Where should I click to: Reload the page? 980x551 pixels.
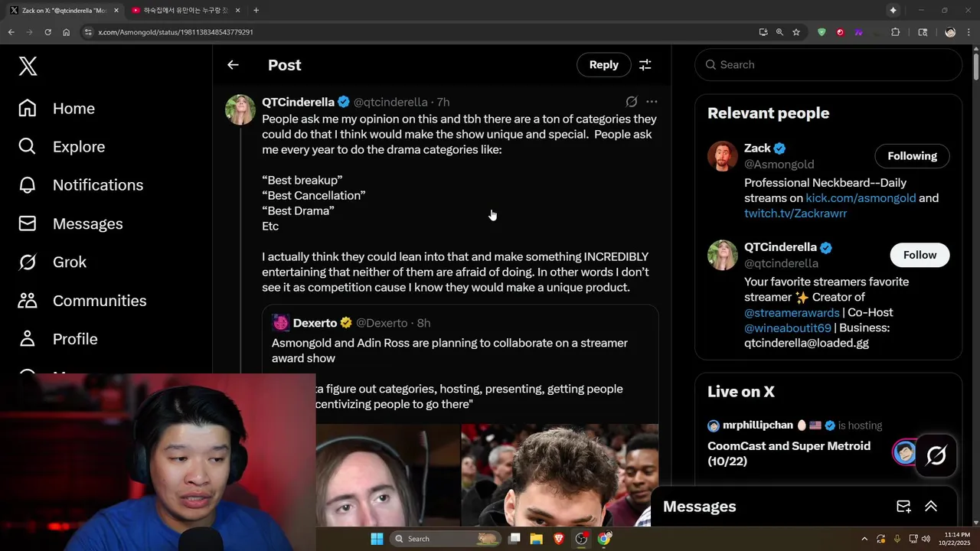coord(47,32)
